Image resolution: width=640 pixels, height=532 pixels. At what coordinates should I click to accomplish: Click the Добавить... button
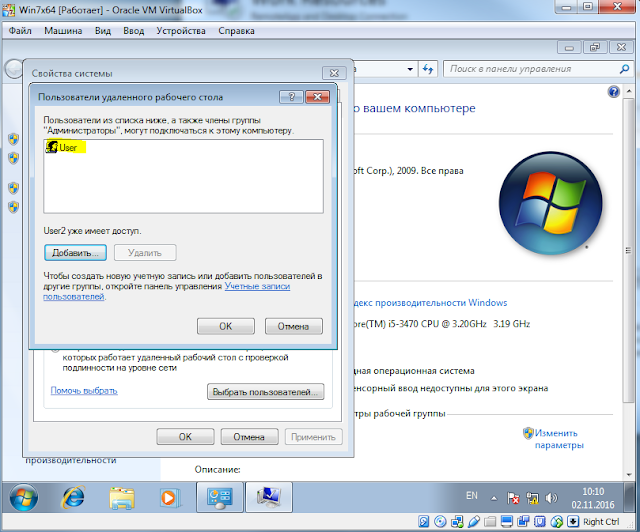pyautogui.click(x=76, y=253)
